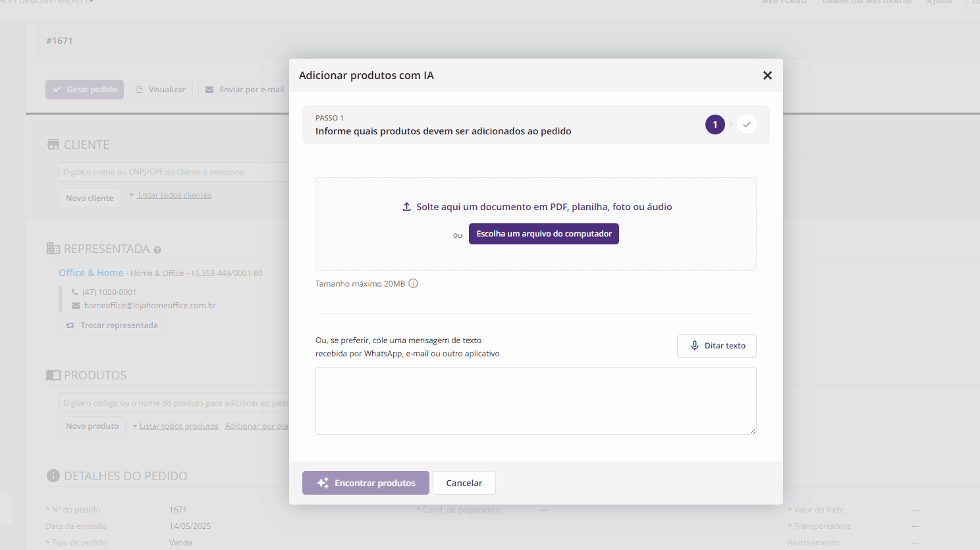Click the email icon beside homeoffice address
The width and height of the screenshot is (980, 550).
(x=76, y=306)
